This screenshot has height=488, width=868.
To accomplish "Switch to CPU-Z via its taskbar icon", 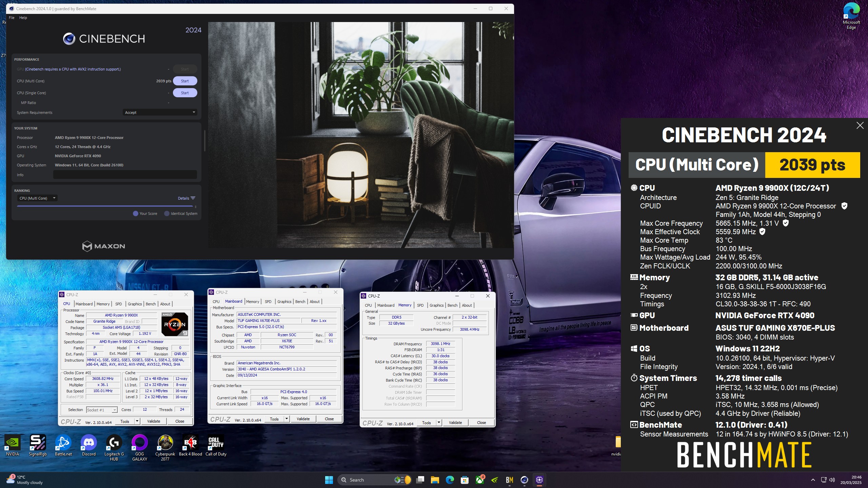I will coord(539,480).
